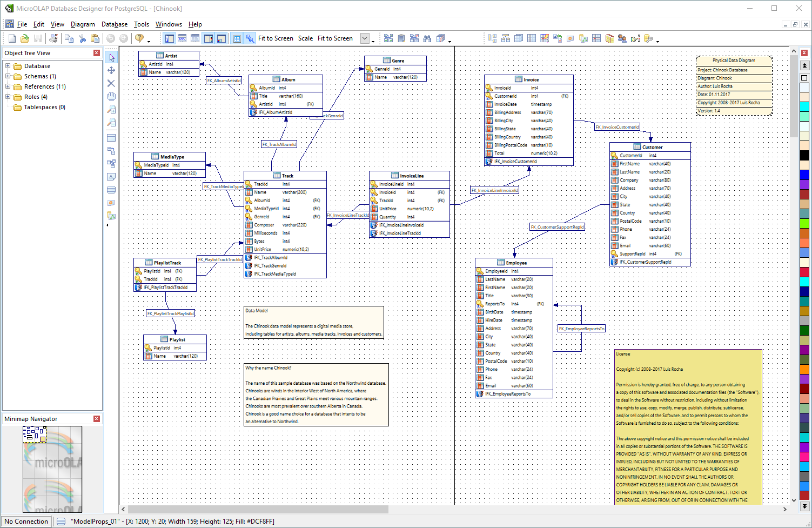The height and width of the screenshot is (528, 812).
Task: Open the Database menu
Action: point(115,24)
